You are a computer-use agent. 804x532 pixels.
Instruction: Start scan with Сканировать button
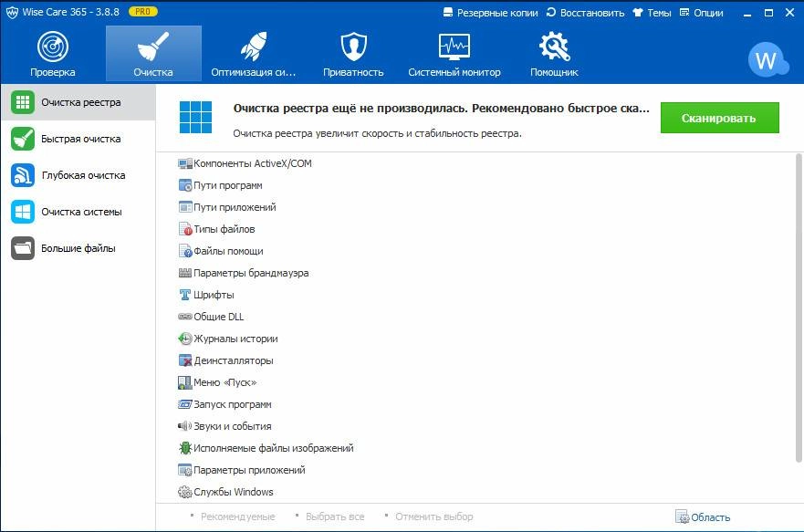point(719,118)
